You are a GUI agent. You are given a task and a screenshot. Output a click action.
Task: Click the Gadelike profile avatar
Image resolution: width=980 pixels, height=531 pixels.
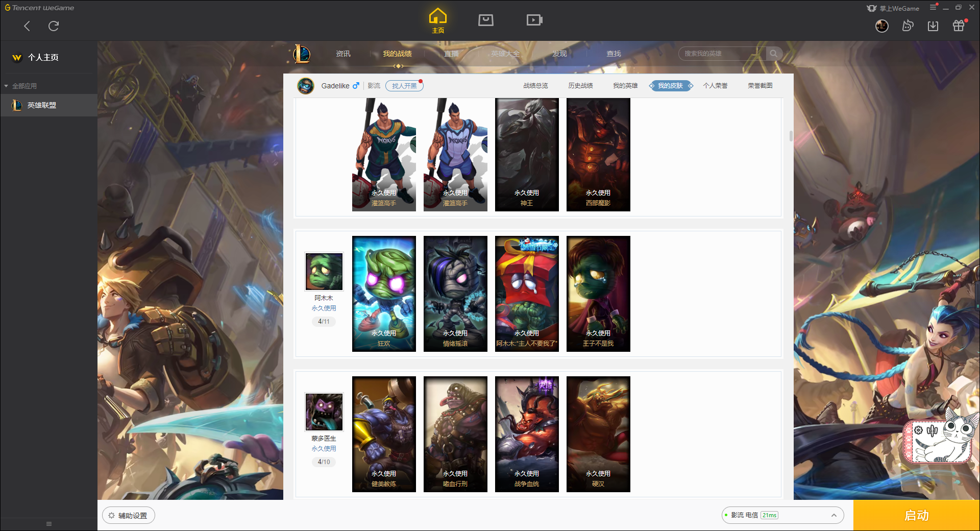click(306, 86)
